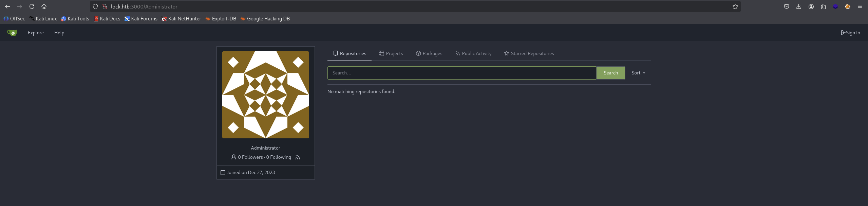The width and height of the screenshot is (868, 206).
Task: Bookmark this page with star icon
Action: (x=735, y=6)
